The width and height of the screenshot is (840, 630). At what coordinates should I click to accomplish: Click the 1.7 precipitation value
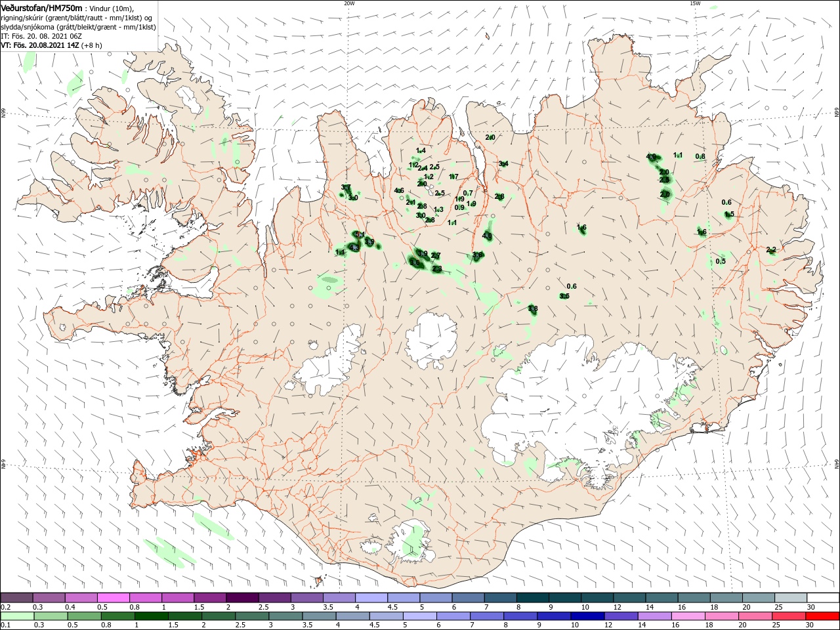(453, 177)
